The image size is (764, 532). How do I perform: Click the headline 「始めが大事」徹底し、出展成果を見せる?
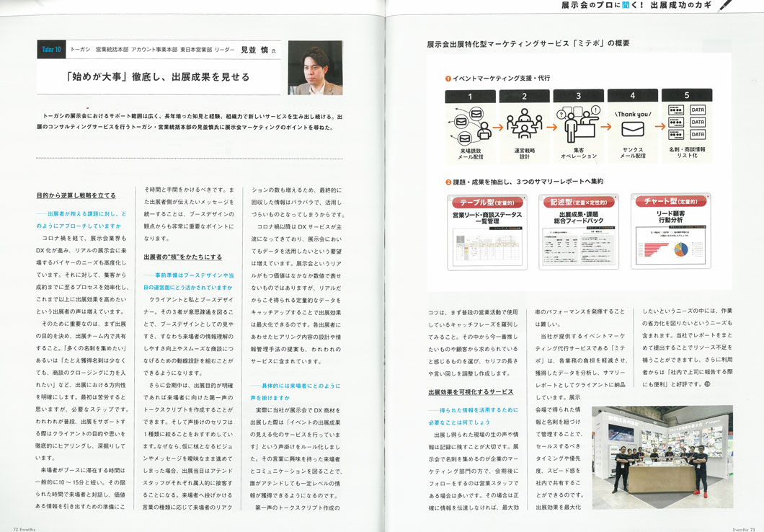coord(159,77)
